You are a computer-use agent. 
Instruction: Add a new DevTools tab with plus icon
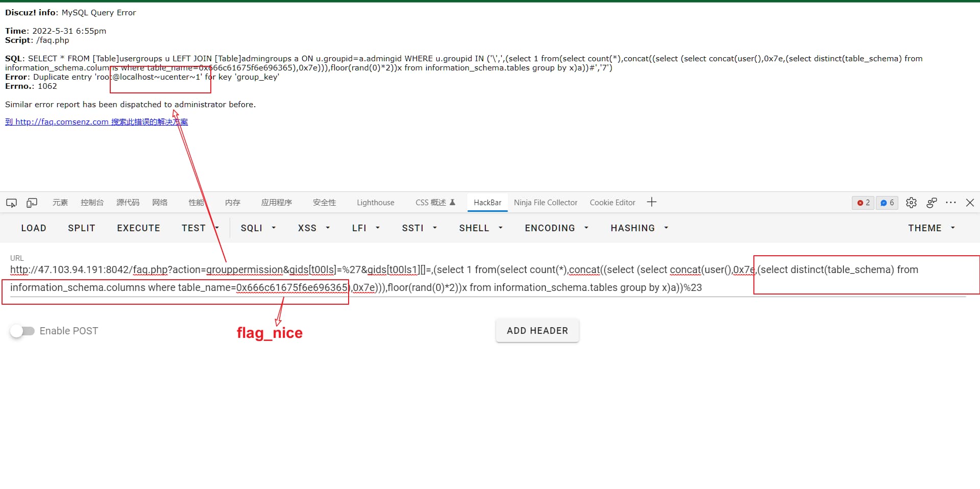point(651,202)
